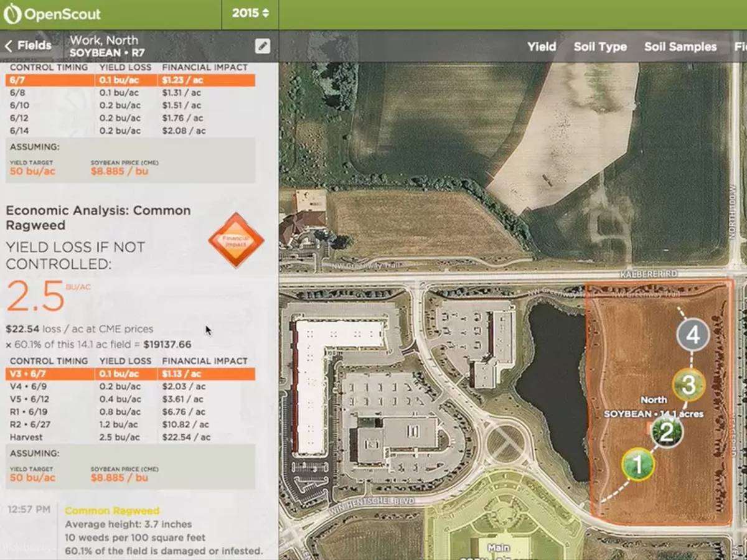Click the upper 50 bu/ac yield target value
This screenshot has width=747, height=560.
tap(32, 170)
